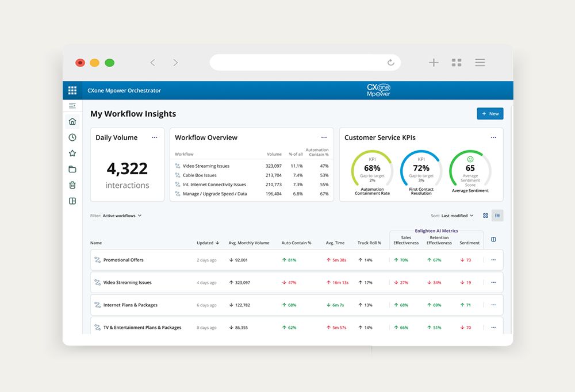575x392 pixels.
Task: Expand the sidebar navigation menu
Action: pos(72,106)
